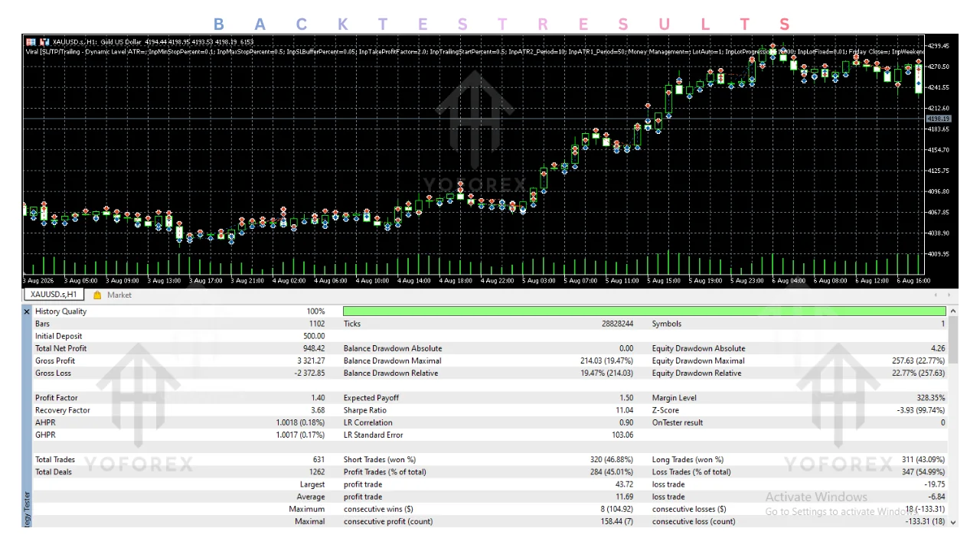The width and height of the screenshot is (980, 551).
Task: Click the Ticks value 28828244
Action: point(617,324)
